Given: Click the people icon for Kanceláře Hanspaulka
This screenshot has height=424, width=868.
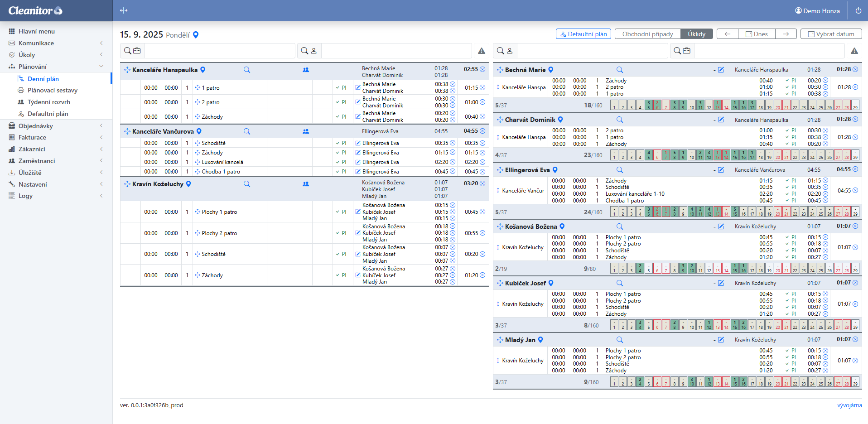Looking at the screenshot, I should pyautogui.click(x=306, y=70).
